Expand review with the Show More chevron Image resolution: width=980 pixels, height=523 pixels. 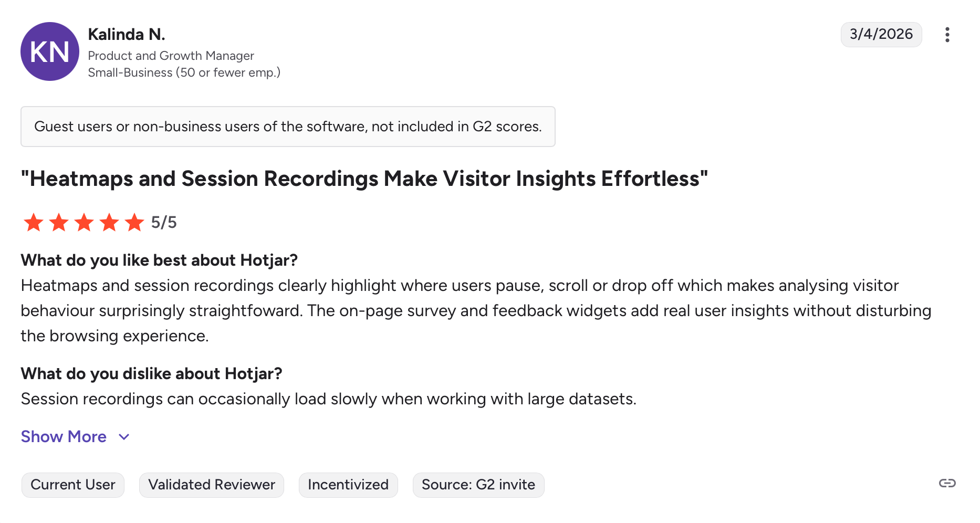click(x=124, y=437)
